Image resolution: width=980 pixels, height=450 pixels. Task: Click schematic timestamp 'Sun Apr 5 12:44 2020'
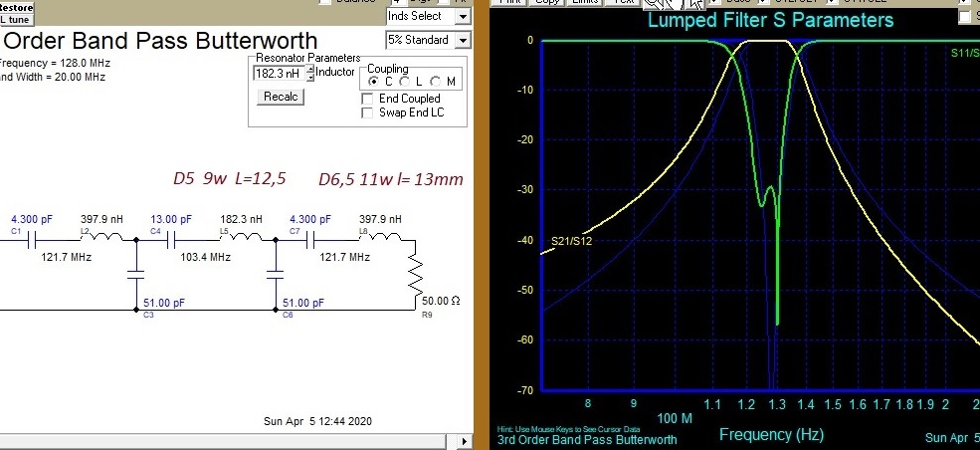317,421
